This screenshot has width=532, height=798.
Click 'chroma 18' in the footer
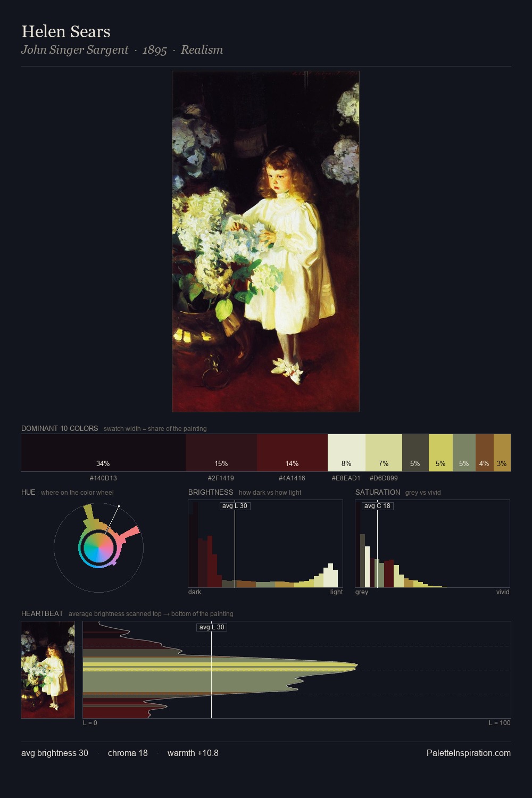pos(128,753)
